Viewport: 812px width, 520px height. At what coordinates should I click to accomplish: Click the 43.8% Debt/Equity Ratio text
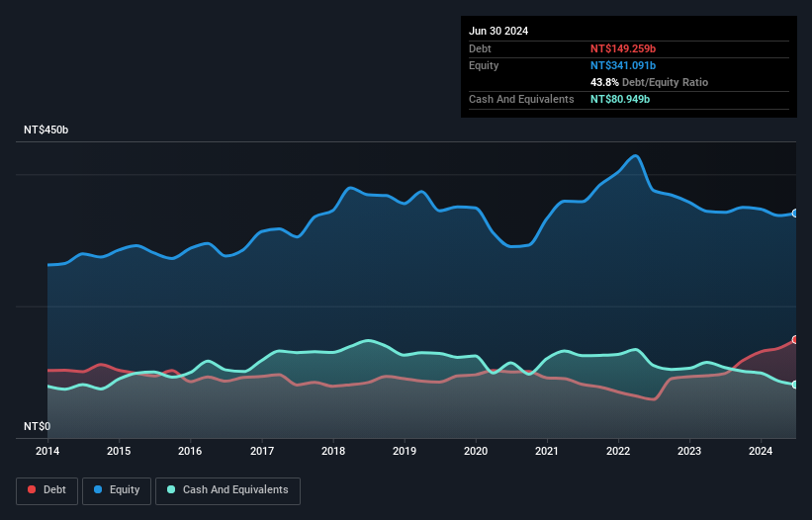(649, 82)
